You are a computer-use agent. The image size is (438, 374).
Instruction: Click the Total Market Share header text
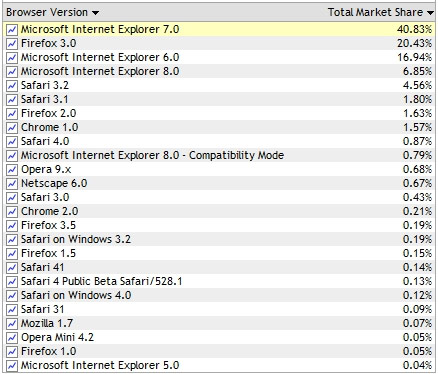point(375,12)
